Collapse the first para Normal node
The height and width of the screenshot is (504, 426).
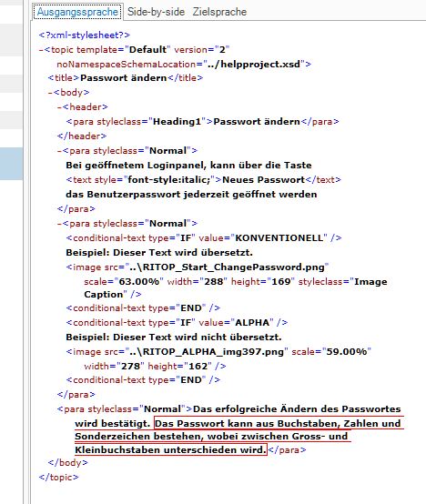click(x=59, y=151)
